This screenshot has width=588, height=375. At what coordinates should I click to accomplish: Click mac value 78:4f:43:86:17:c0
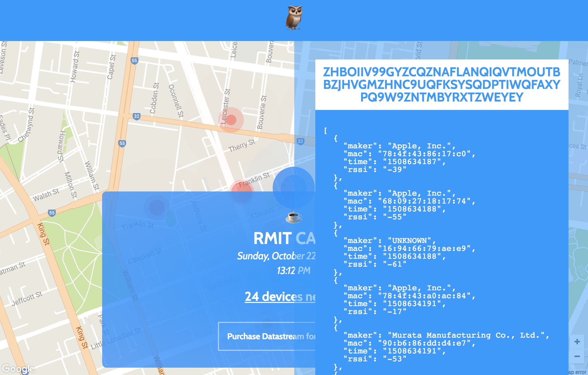(x=424, y=154)
